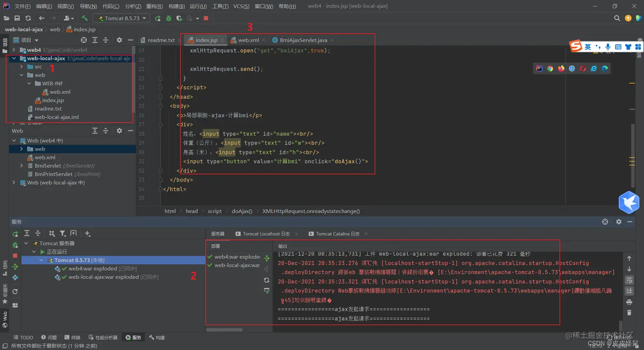Expand all icon in project panel
The image size is (644, 350).
click(x=95, y=40)
